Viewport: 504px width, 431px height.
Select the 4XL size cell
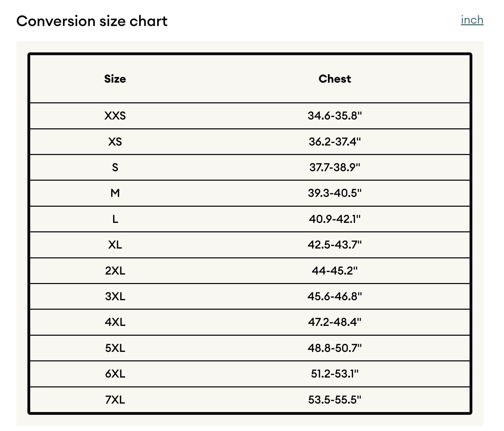[x=115, y=322]
